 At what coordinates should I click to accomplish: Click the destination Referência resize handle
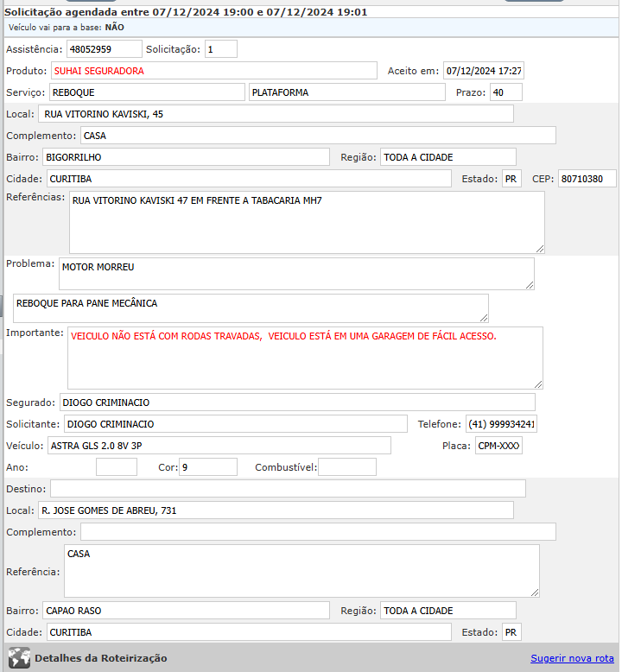point(535,593)
